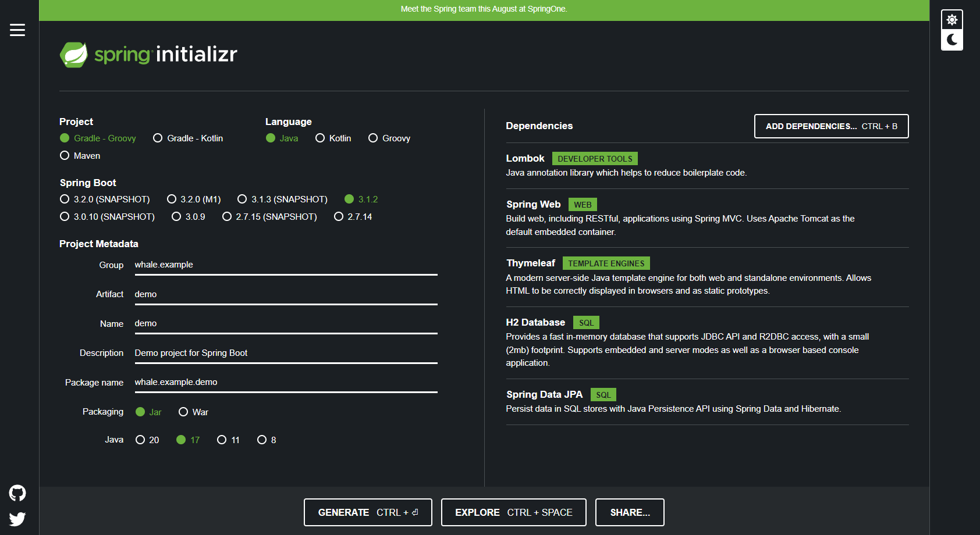Open the Twitter link icon

point(17,519)
